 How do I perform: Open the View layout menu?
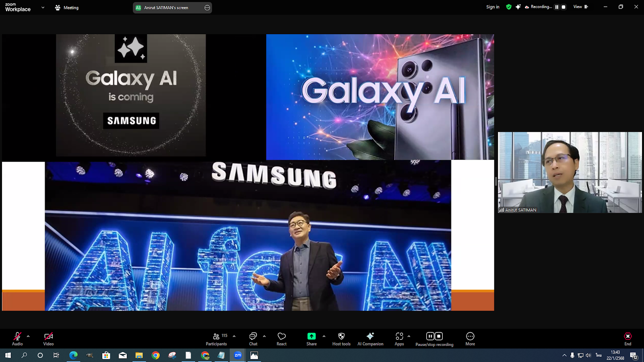[x=580, y=7]
